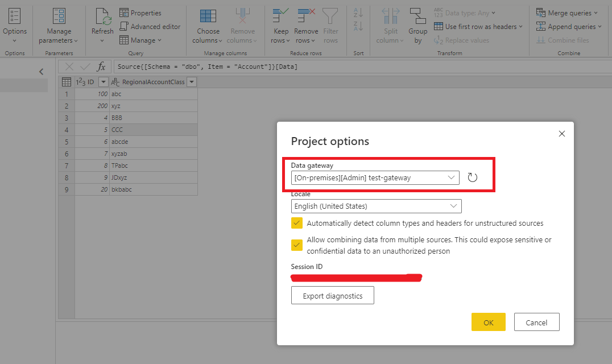612x364 pixels.
Task: Open the Advanced editor
Action: coord(150,27)
